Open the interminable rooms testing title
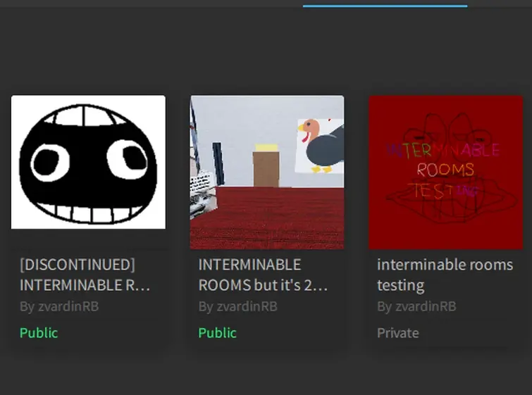Viewport: 532px width, 395px height. point(445,275)
